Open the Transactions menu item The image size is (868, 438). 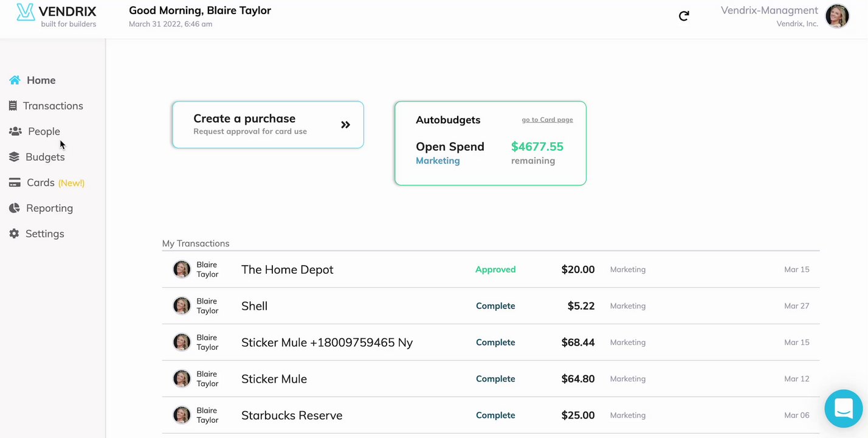coord(53,106)
